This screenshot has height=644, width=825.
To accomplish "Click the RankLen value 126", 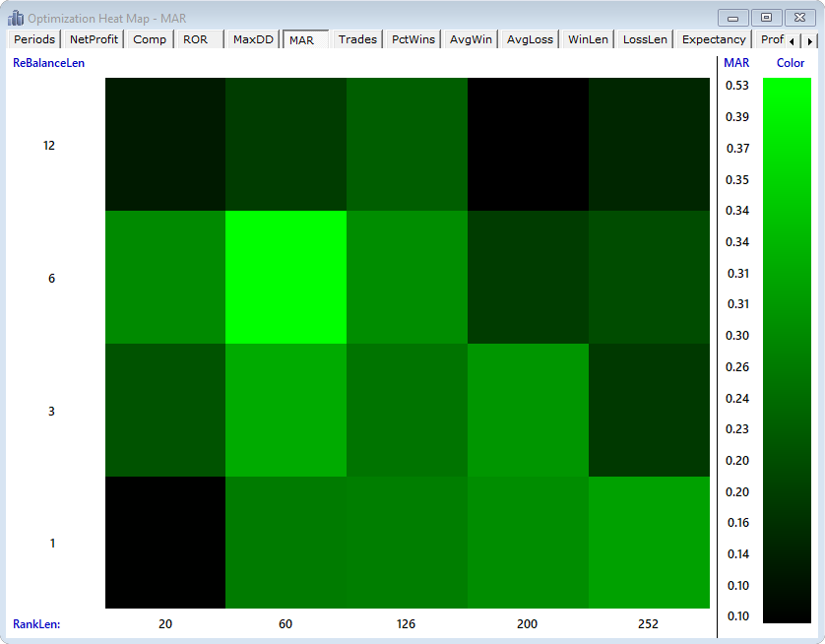I will [x=406, y=624].
